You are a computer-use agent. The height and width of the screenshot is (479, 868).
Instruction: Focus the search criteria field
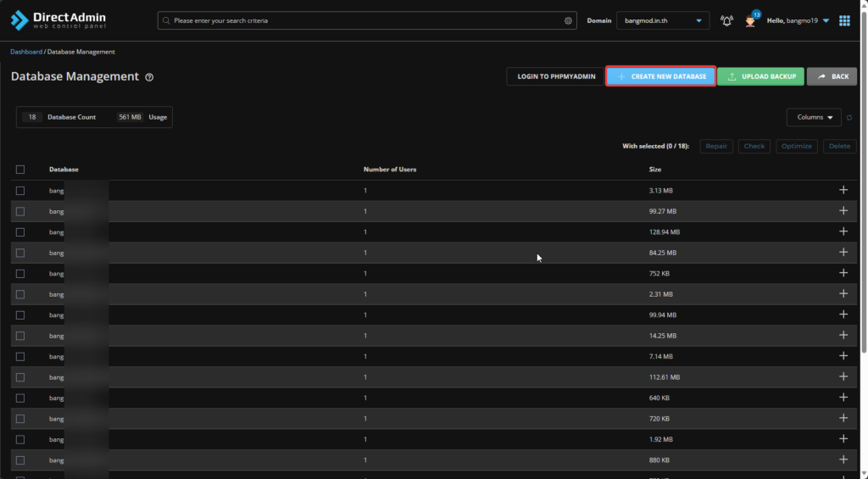[364, 20]
